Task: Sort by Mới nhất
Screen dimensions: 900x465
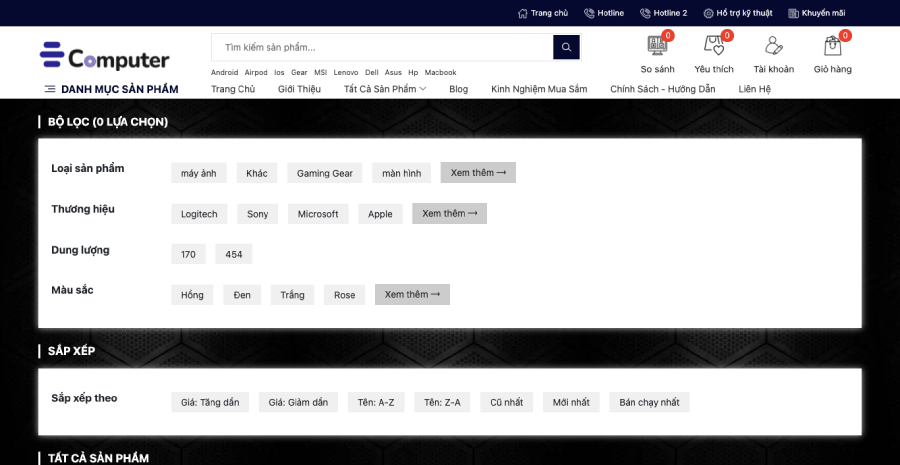Action: [571, 402]
